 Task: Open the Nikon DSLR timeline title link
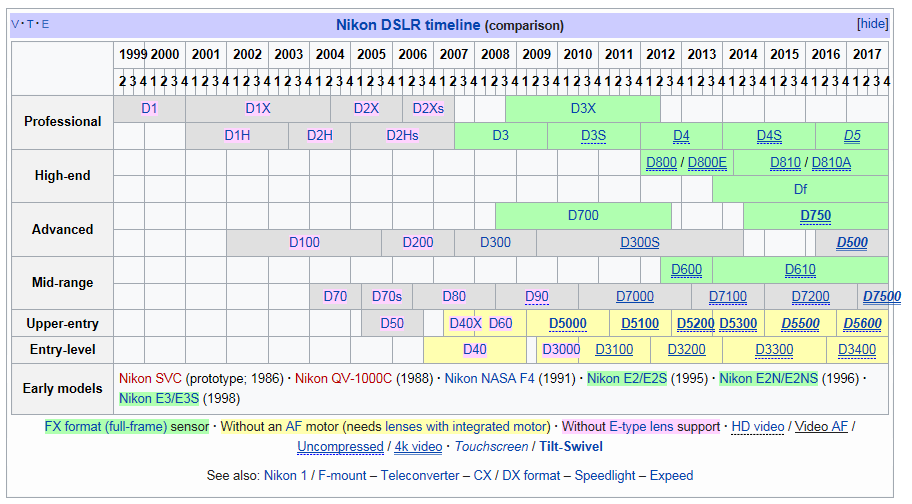[x=408, y=25]
